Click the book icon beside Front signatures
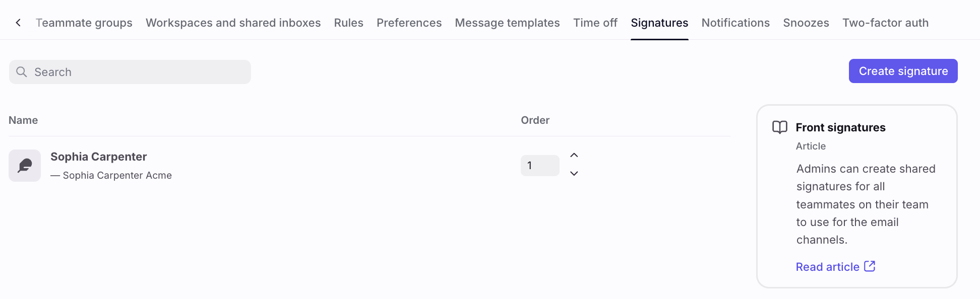This screenshot has height=299, width=980. (x=780, y=127)
